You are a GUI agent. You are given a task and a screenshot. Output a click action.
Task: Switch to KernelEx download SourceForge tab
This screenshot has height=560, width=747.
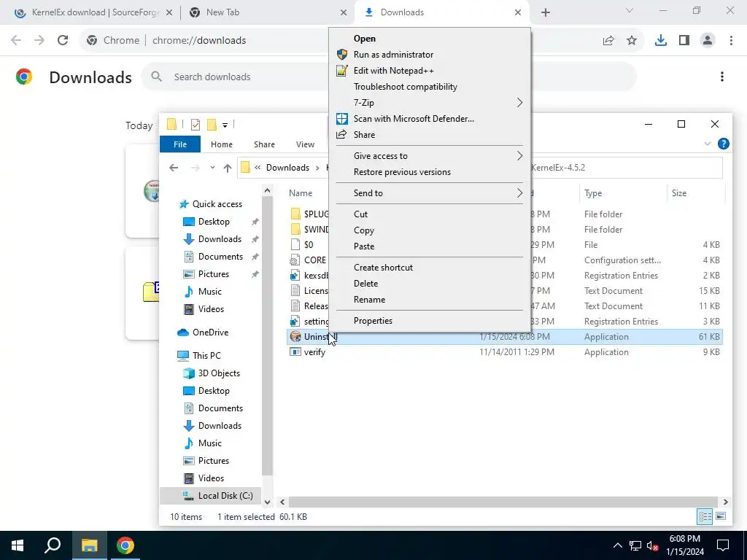(94, 12)
